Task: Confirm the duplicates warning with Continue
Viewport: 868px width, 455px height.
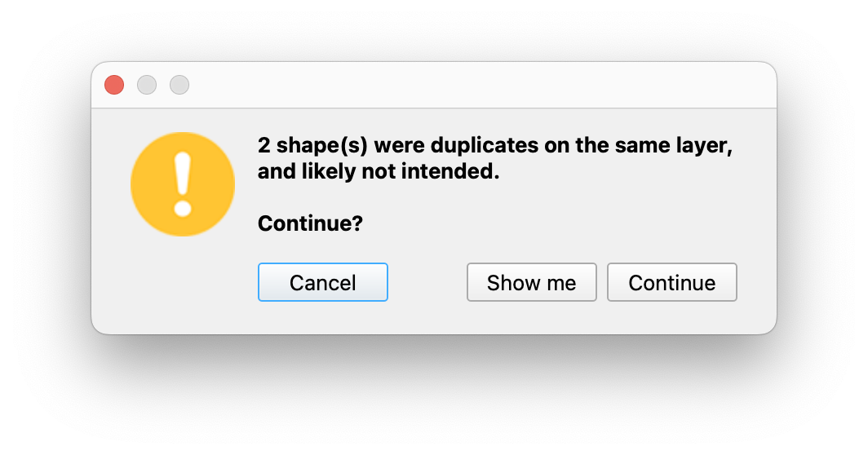Action: click(671, 282)
